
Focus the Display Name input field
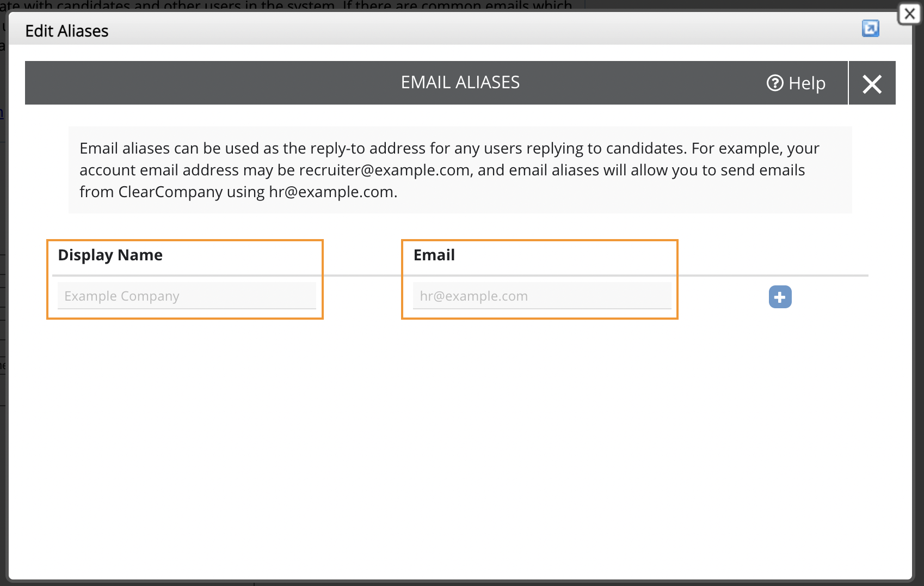pos(187,296)
